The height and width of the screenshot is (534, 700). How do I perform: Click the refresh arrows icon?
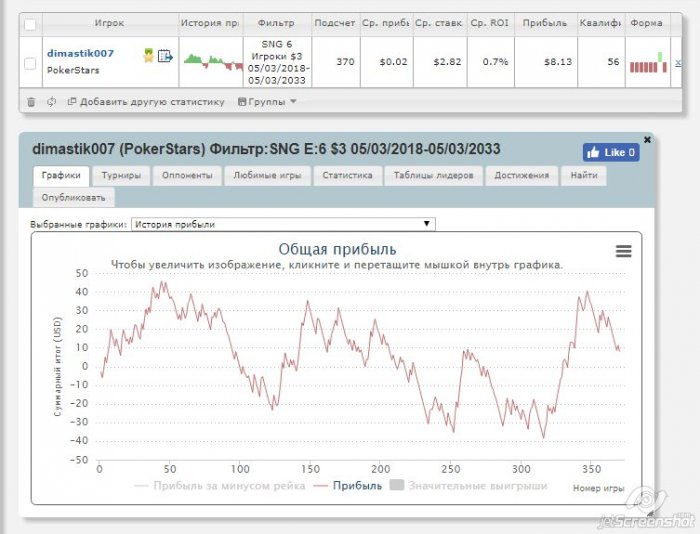click(x=52, y=102)
